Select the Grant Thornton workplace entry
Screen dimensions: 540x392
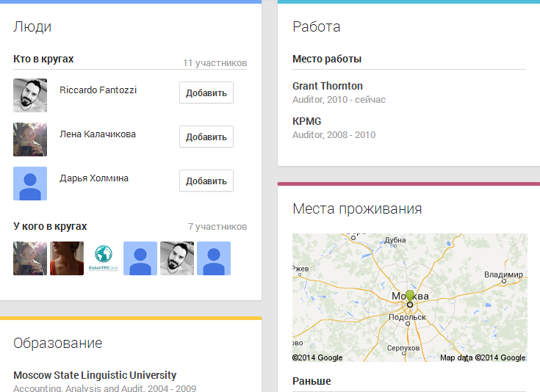pyautogui.click(x=328, y=86)
